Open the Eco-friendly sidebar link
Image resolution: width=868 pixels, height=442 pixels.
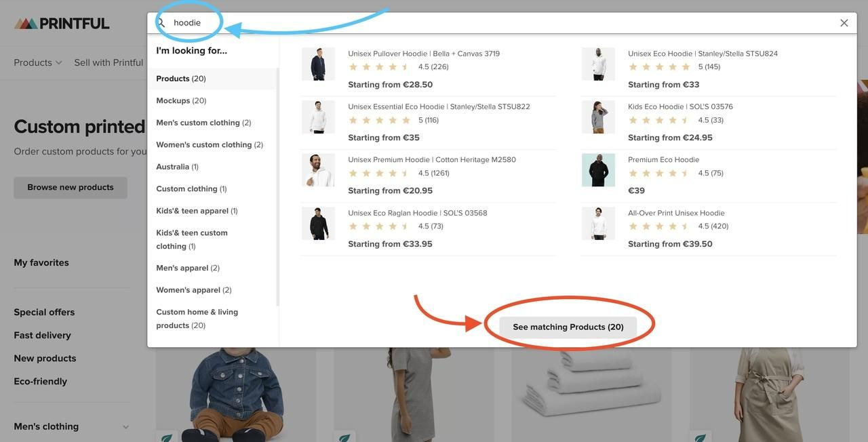41,382
